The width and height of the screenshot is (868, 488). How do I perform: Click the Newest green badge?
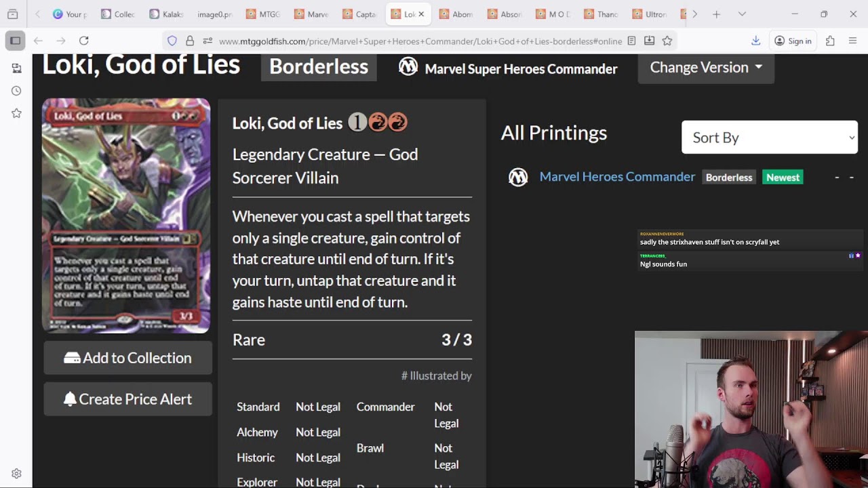[x=783, y=178]
